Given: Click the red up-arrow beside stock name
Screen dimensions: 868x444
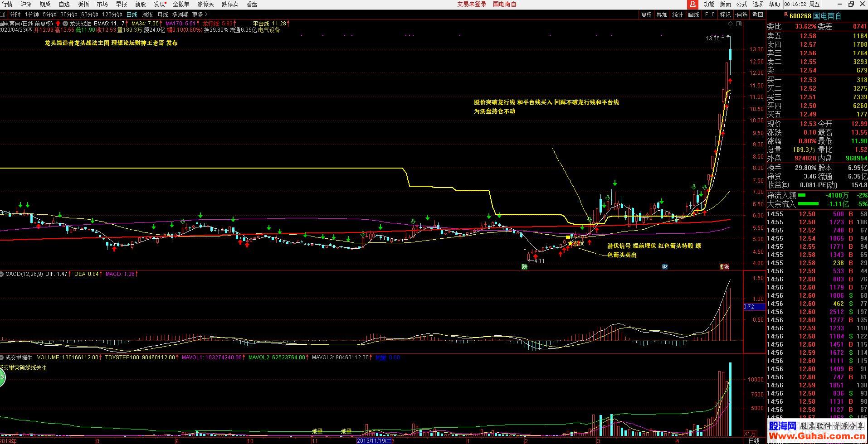Looking at the screenshot, I should 58,23.
